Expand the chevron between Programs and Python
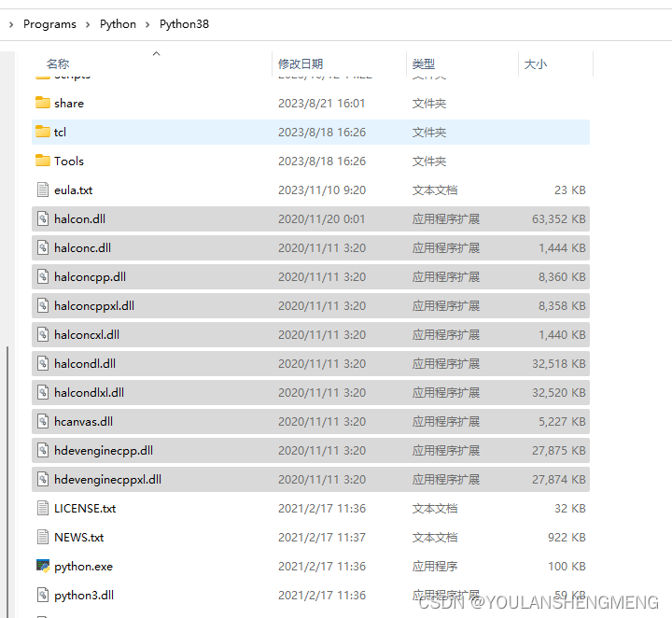The image size is (672, 618). coord(88,24)
